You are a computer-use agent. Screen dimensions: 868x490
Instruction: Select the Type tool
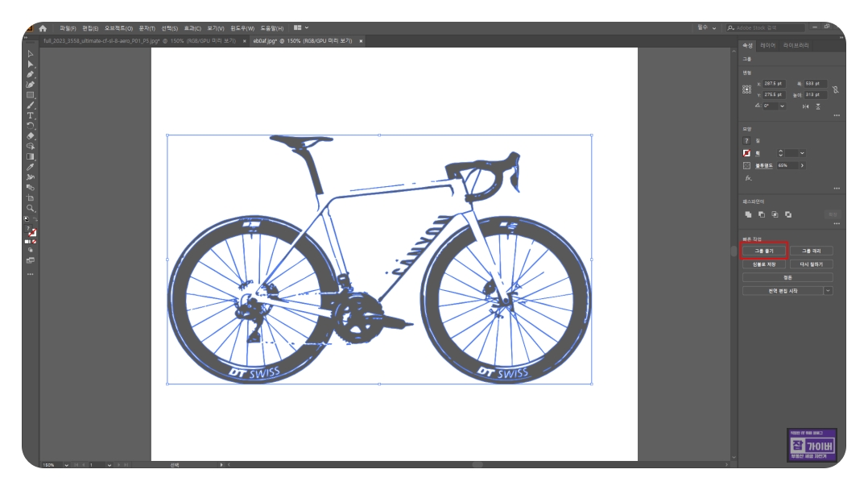click(31, 115)
